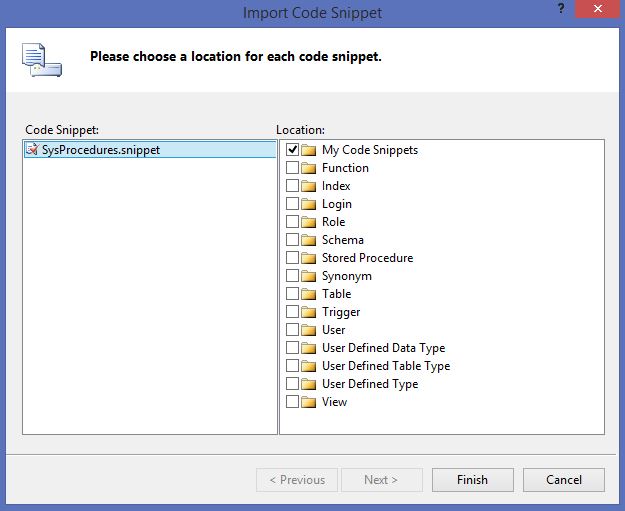
Task: Select the Role location label
Action: [x=334, y=222]
